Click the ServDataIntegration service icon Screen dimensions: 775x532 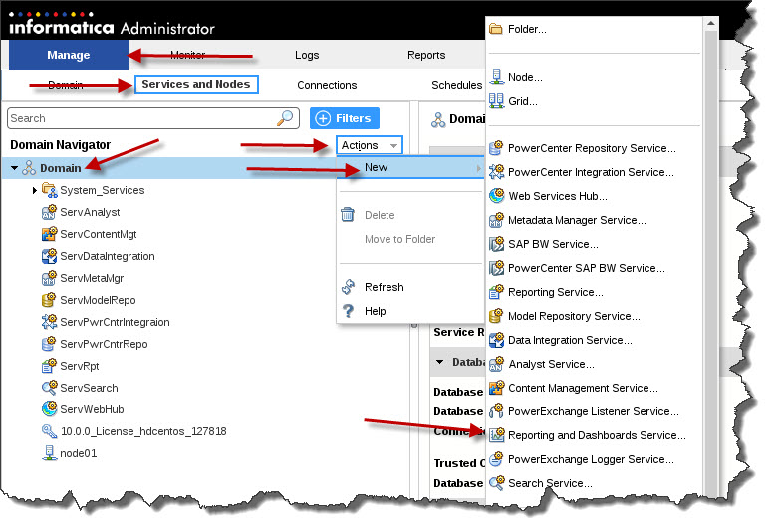[49, 256]
